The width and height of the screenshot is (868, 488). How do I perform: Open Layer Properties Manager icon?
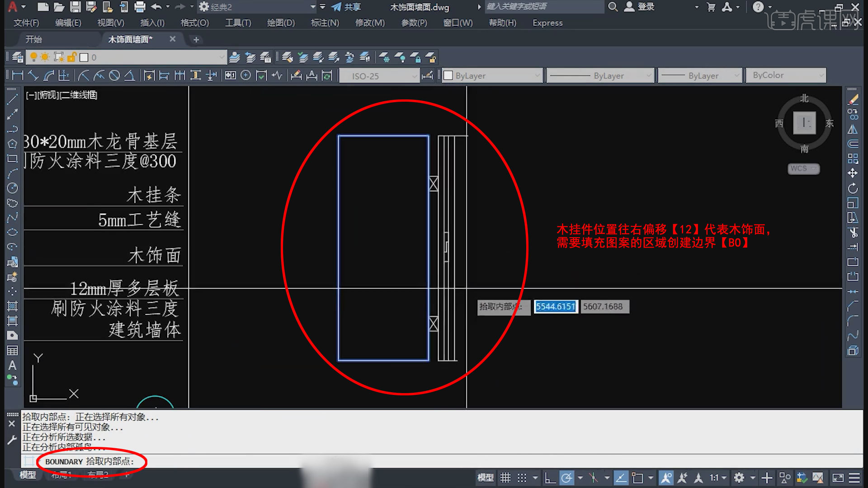click(x=18, y=57)
